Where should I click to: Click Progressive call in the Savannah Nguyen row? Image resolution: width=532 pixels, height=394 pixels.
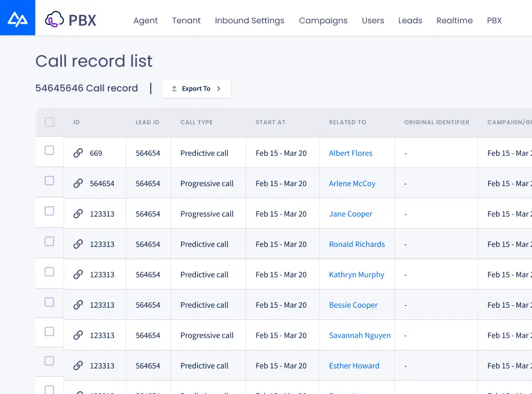point(207,335)
